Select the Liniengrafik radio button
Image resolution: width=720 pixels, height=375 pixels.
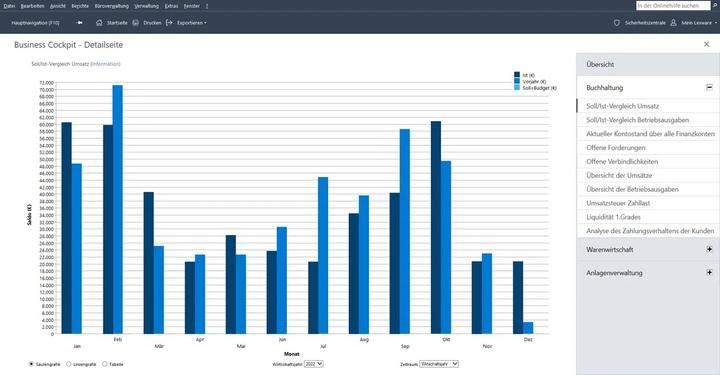(69, 364)
